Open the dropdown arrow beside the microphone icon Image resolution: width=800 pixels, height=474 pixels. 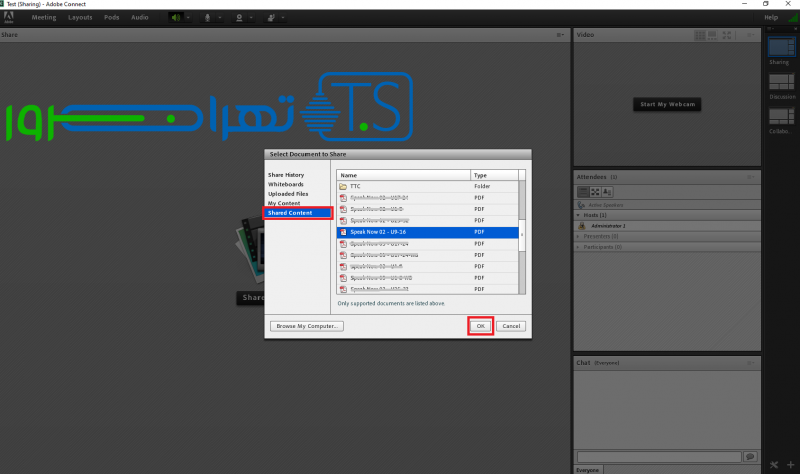(x=219, y=17)
